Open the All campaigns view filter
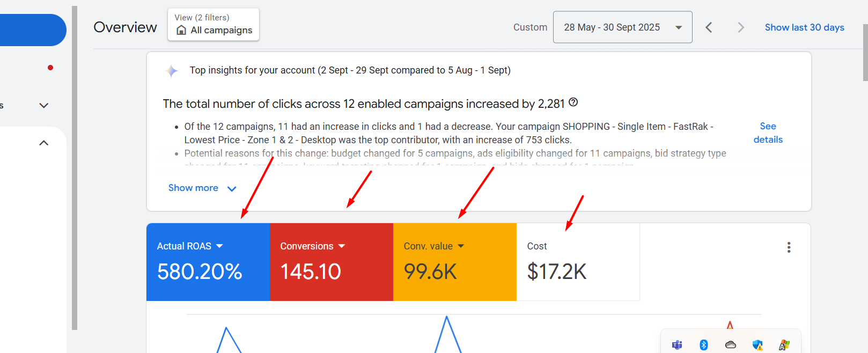The height and width of the screenshot is (353, 868). 214,25
